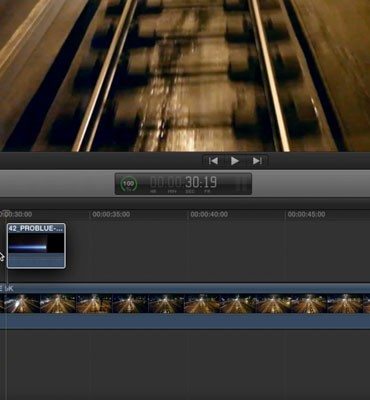The height and width of the screenshot is (400, 370).
Task: Click the 00:00:35:00 ruler mark
Action: pyautogui.click(x=111, y=214)
